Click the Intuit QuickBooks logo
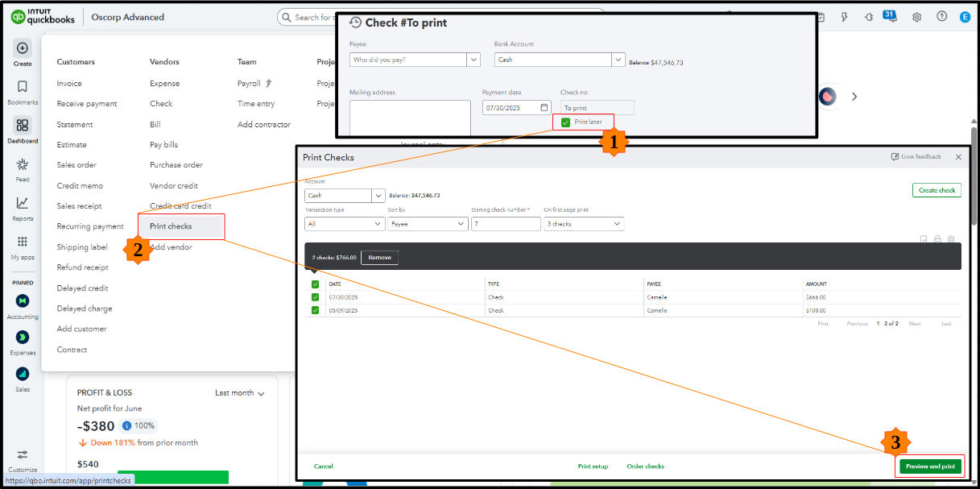The width and height of the screenshot is (980, 489). click(x=43, y=17)
